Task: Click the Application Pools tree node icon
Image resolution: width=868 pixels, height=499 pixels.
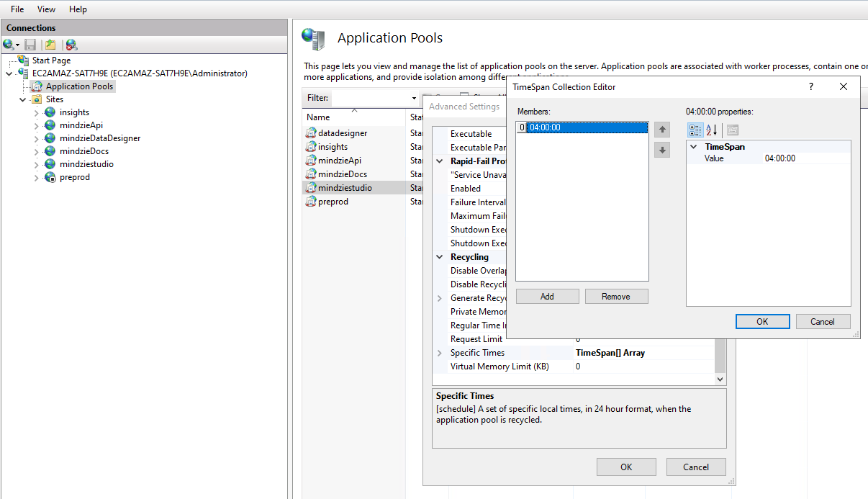Action: click(37, 86)
